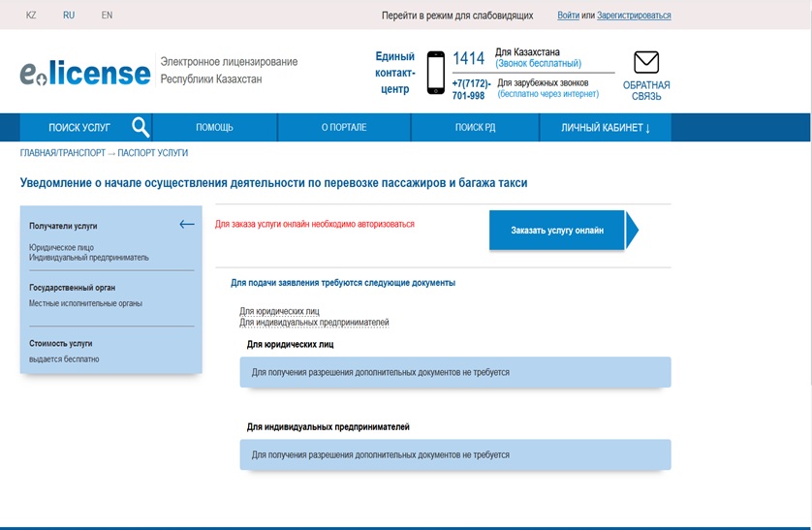
Task: Open ПОМОЩЬ menu item
Action: [x=214, y=127]
